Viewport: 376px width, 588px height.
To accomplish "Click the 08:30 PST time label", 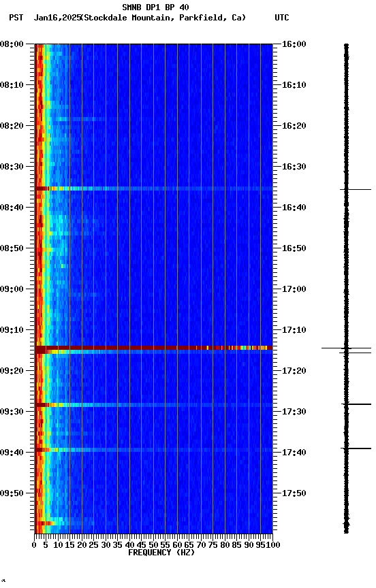I will (x=12, y=167).
